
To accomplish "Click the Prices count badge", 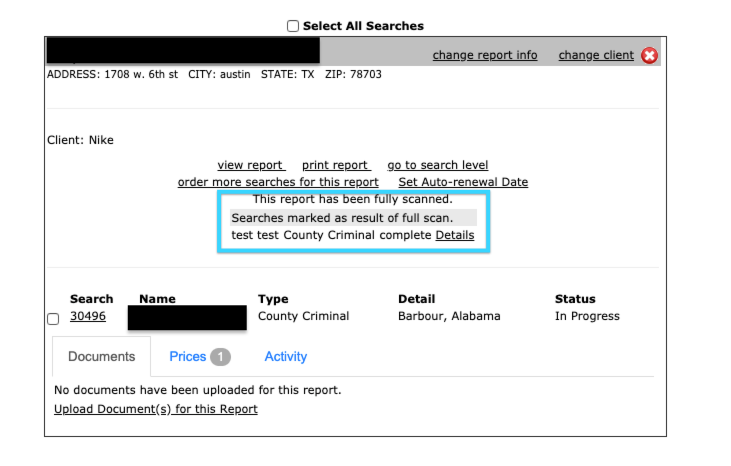I will pos(221,357).
